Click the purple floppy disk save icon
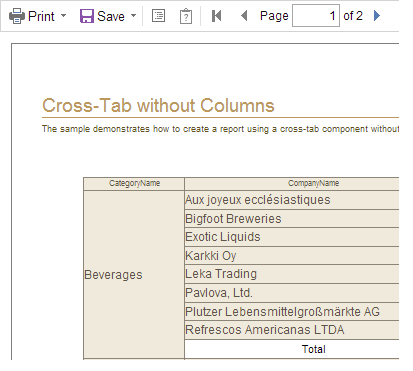 point(87,16)
